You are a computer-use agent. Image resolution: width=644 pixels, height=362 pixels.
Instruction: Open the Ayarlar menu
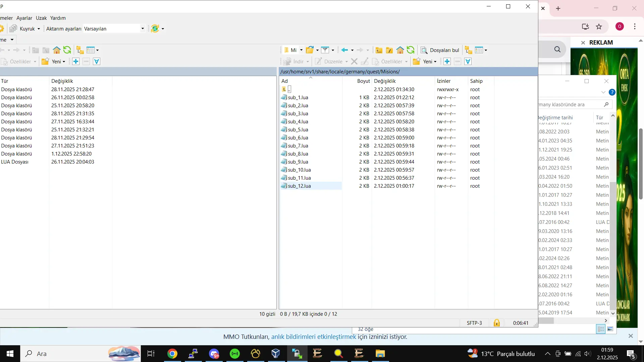tap(24, 18)
